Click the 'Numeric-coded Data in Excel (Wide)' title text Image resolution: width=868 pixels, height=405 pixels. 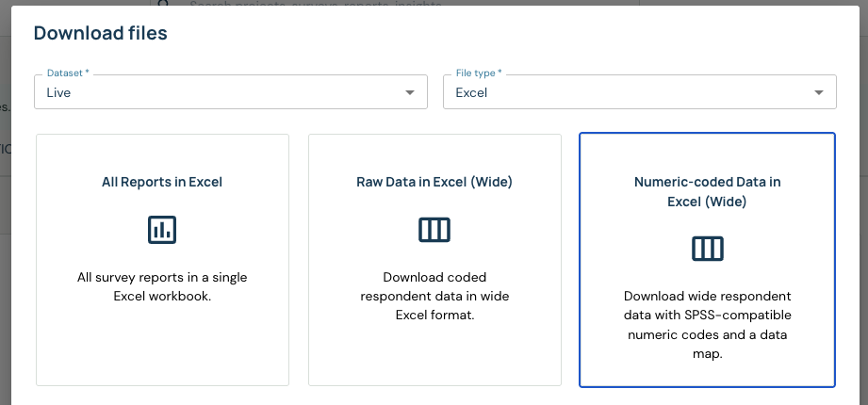tap(708, 191)
